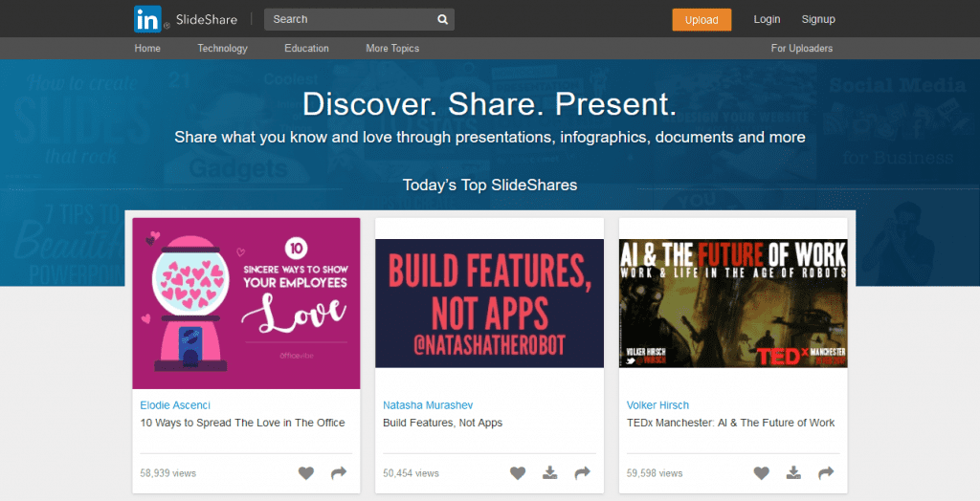Viewport: 980px width, 501px height.
Task: Download the TEDx Manchester slideshow
Action: point(793,473)
